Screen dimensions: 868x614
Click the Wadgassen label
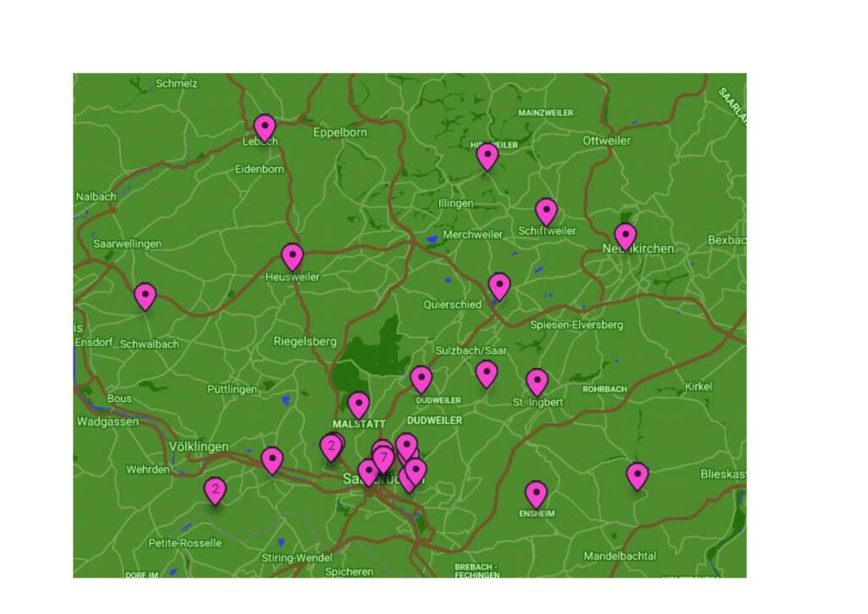coord(108,421)
